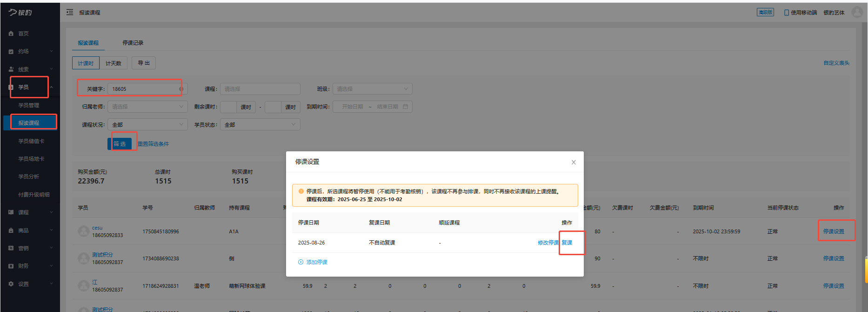
Task: Expand the 线索 sidebar menu chevron
Action: point(51,69)
